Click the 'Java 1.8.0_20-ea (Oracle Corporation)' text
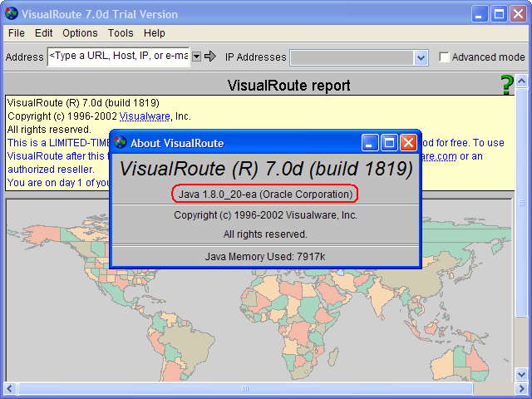 [265, 194]
